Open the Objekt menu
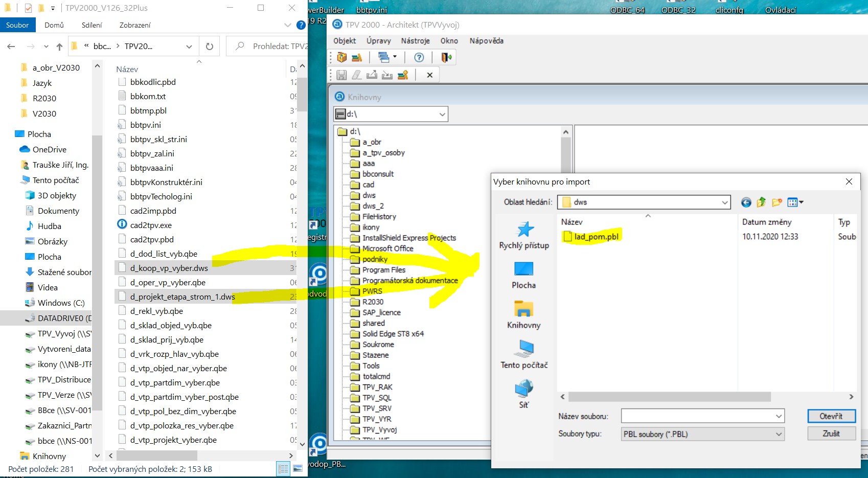 tap(345, 41)
